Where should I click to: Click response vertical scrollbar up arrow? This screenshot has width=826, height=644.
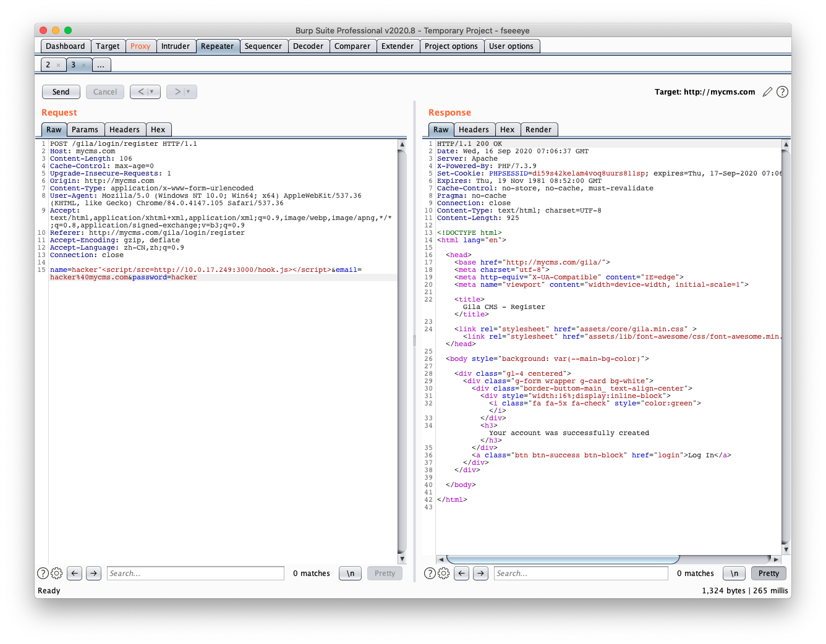(786, 144)
